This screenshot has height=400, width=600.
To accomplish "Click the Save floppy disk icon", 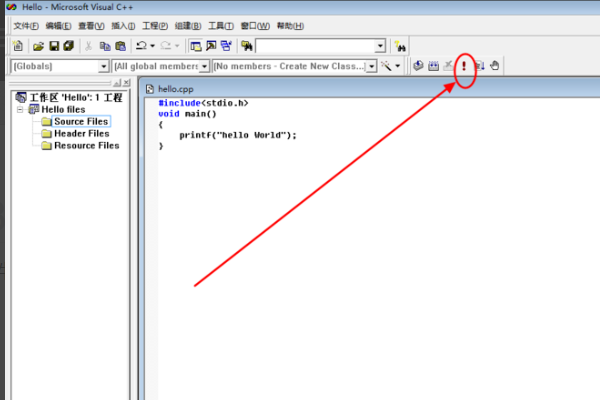I will pyautogui.click(x=54, y=46).
